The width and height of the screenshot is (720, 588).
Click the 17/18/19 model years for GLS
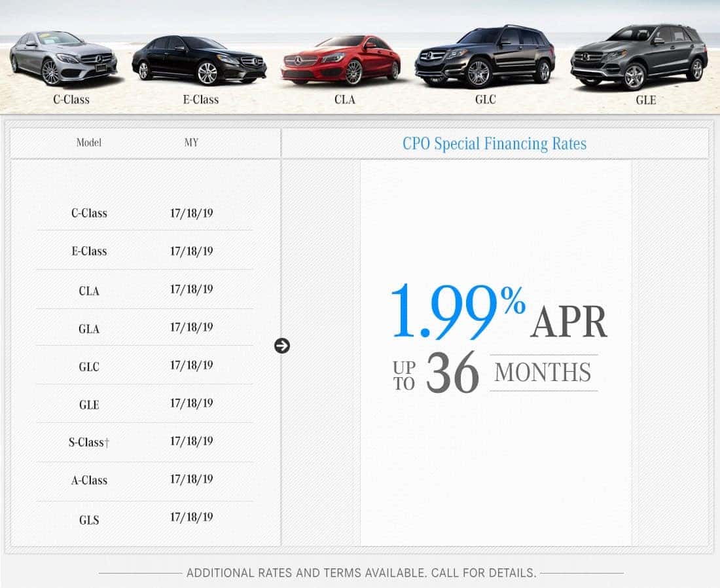(192, 517)
